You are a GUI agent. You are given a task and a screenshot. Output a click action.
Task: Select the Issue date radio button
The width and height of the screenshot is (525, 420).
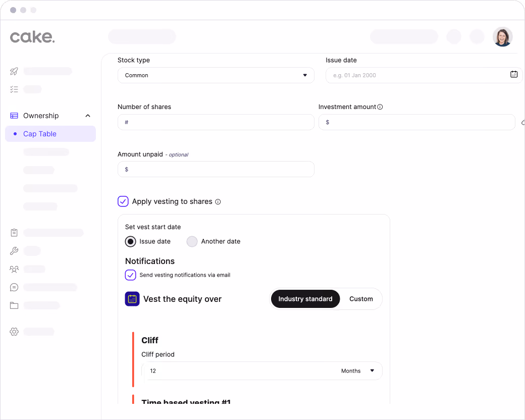(x=131, y=241)
